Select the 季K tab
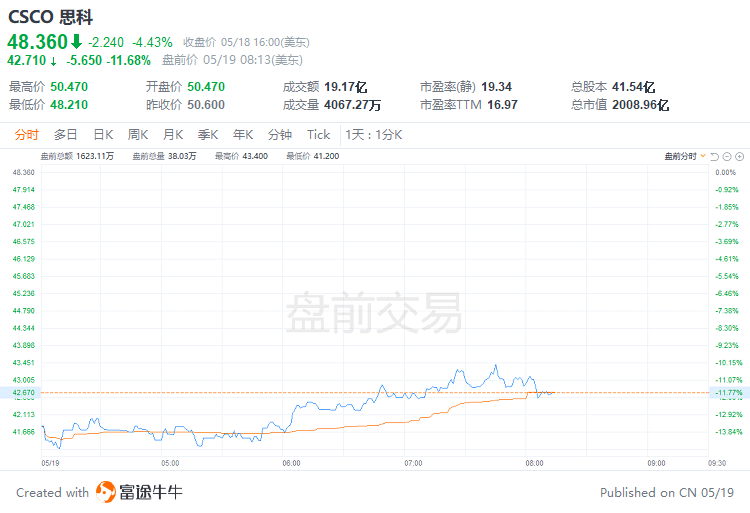 208,135
